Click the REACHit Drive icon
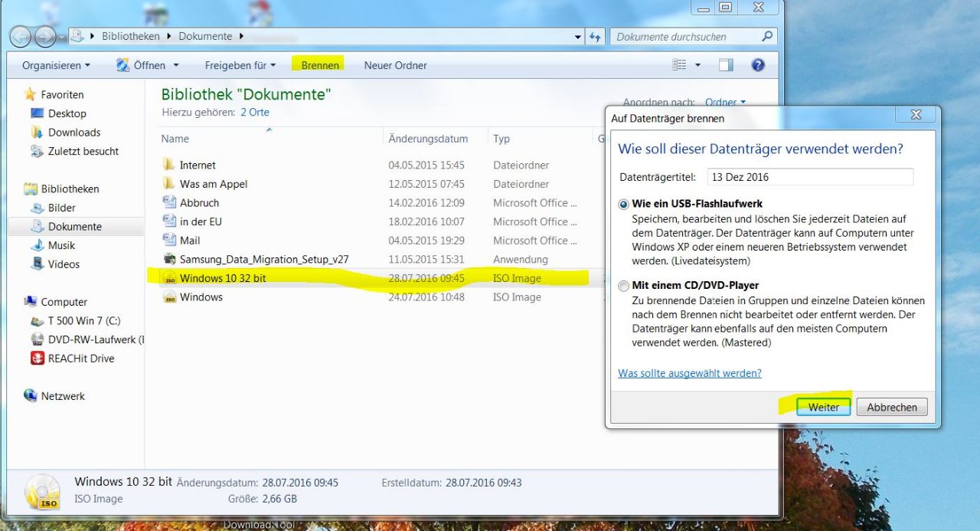This screenshot has height=531, width=980. click(x=38, y=358)
